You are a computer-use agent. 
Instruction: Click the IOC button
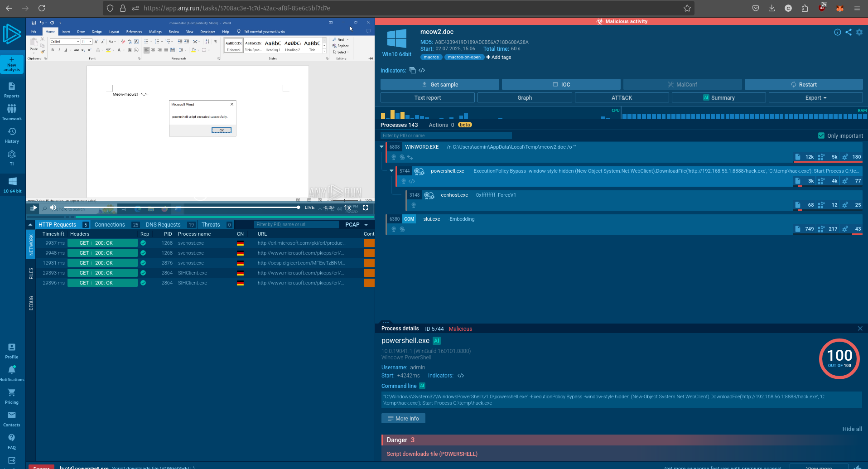[561, 84]
